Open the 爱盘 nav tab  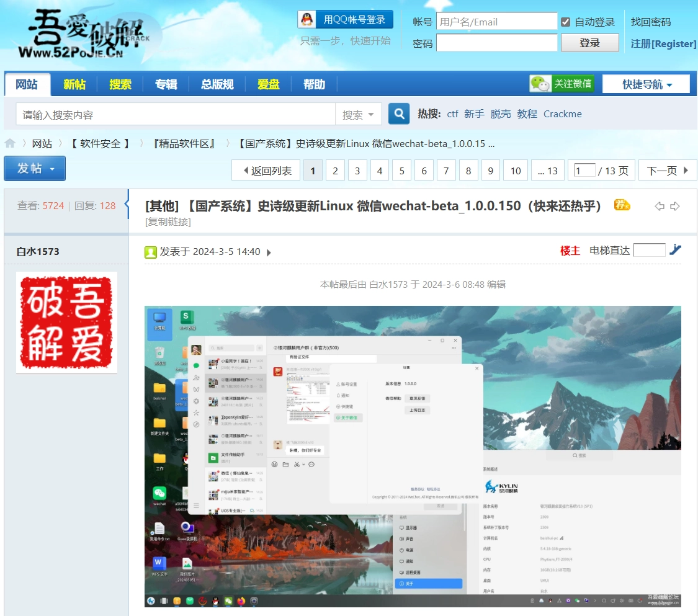(269, 84)
